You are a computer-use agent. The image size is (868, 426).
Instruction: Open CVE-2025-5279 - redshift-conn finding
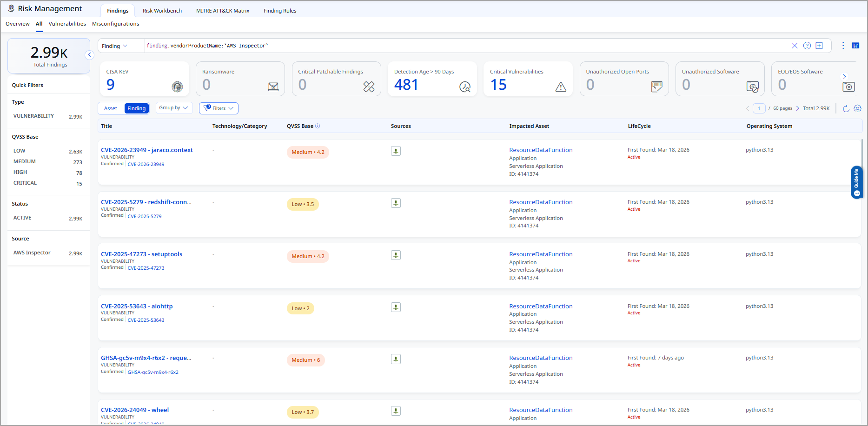click(x=146, y=202)
